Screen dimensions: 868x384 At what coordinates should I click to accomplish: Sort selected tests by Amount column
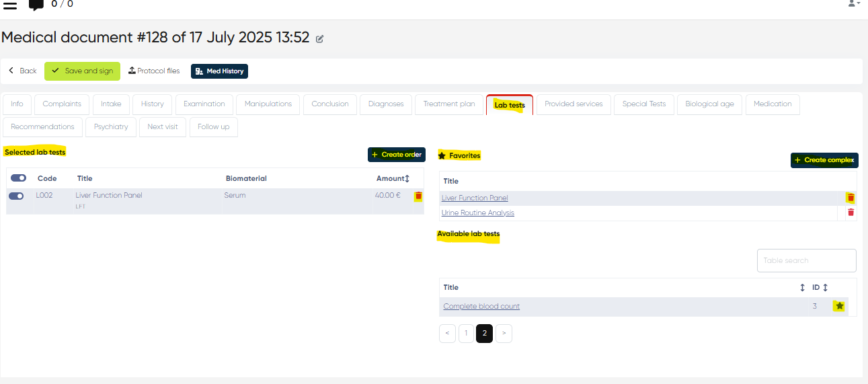tap(407, 179)
